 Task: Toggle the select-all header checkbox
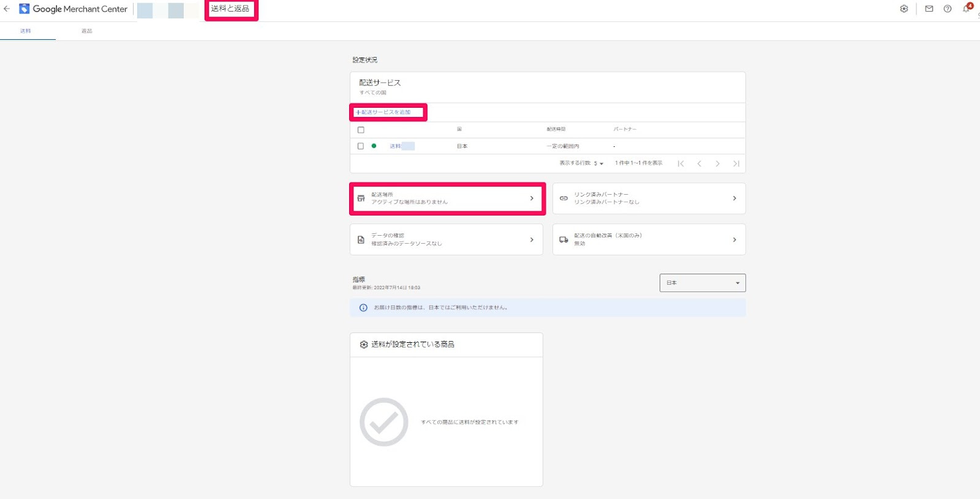point(361,130)
